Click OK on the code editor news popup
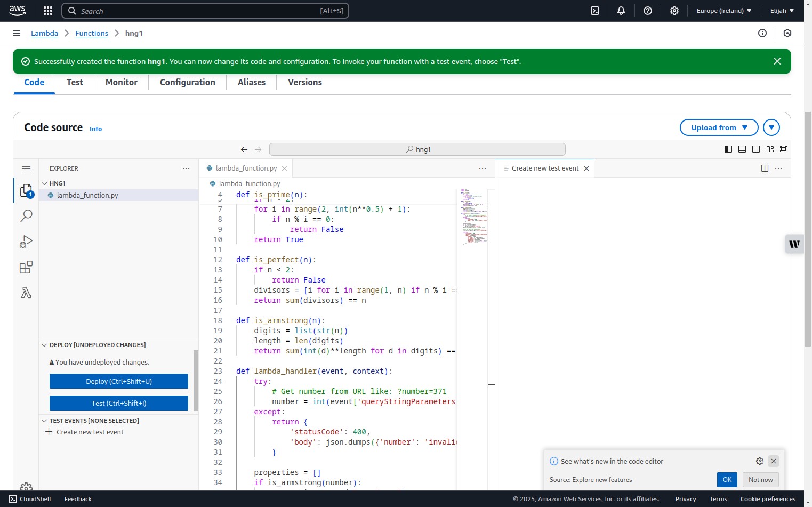812x507 pixels. click(x=727, y=479)
